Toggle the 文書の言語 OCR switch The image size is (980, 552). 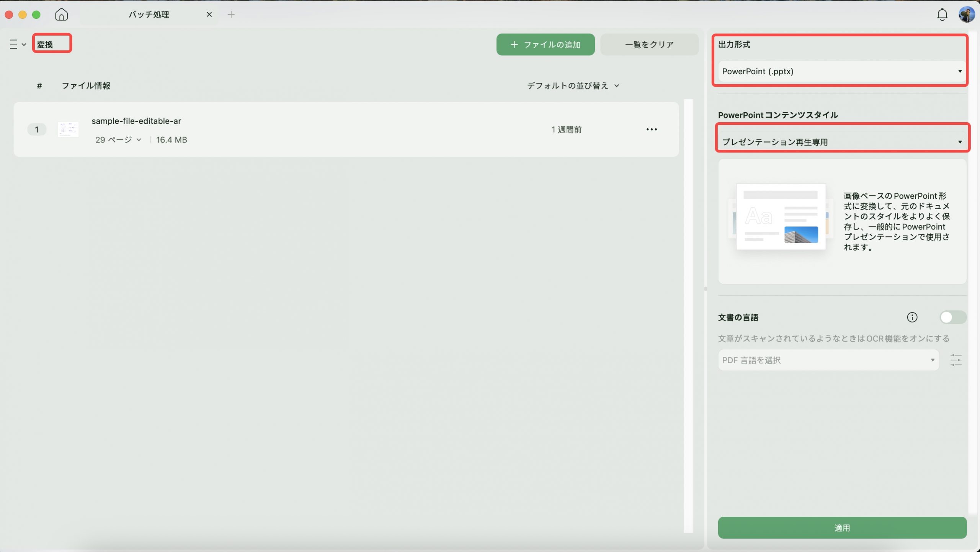(953, 318)
